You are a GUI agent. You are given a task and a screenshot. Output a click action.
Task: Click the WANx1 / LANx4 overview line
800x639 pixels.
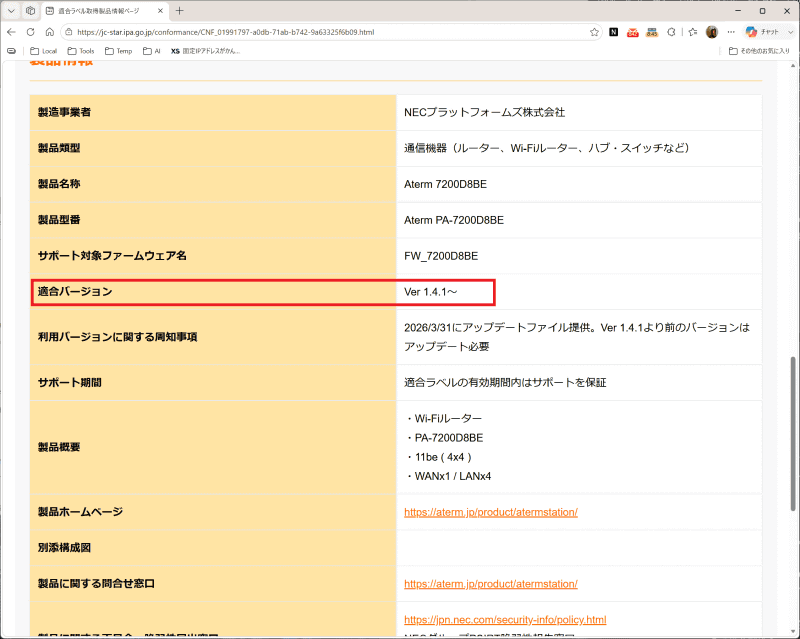pyautogui.click(x=448, y=476)
